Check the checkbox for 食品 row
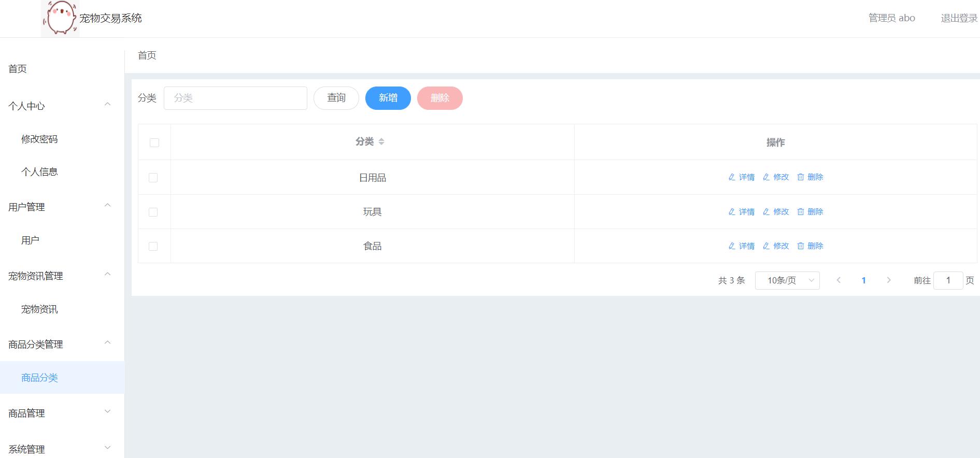 click(x=153, y=246)
